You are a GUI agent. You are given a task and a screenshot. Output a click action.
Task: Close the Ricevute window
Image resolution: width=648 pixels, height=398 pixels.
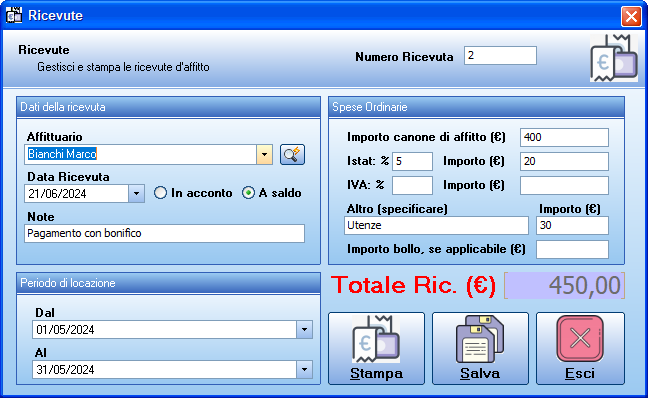pyautogui.click(x=631, y=17)
